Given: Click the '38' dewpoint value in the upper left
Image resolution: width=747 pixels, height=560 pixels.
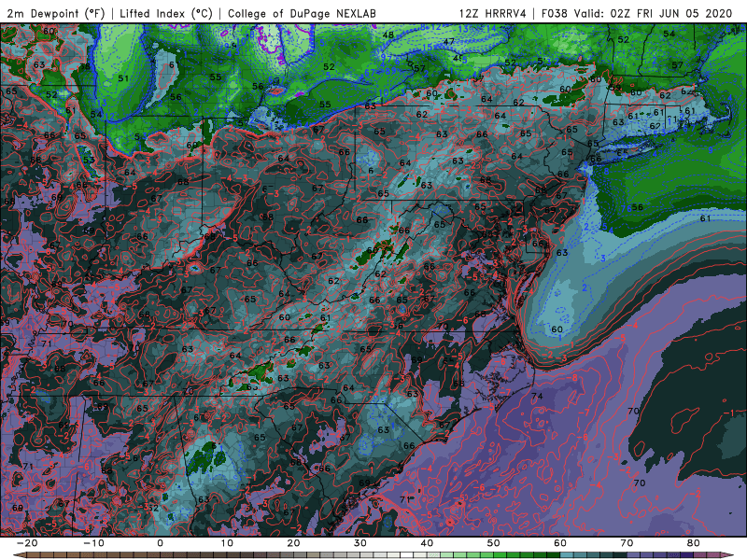Looking at the screenshot, I should [85, 66].
